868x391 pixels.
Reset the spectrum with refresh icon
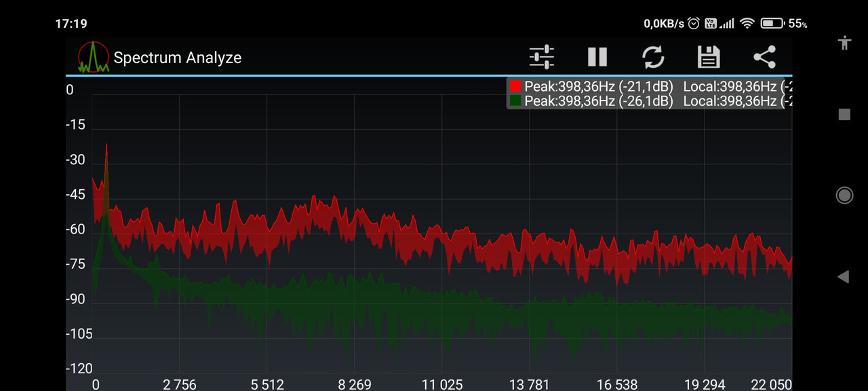point(653,56)
